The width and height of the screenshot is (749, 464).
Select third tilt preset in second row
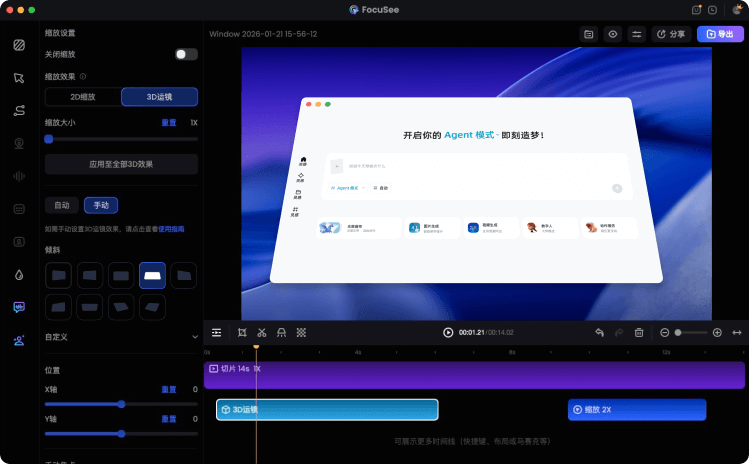121,307
